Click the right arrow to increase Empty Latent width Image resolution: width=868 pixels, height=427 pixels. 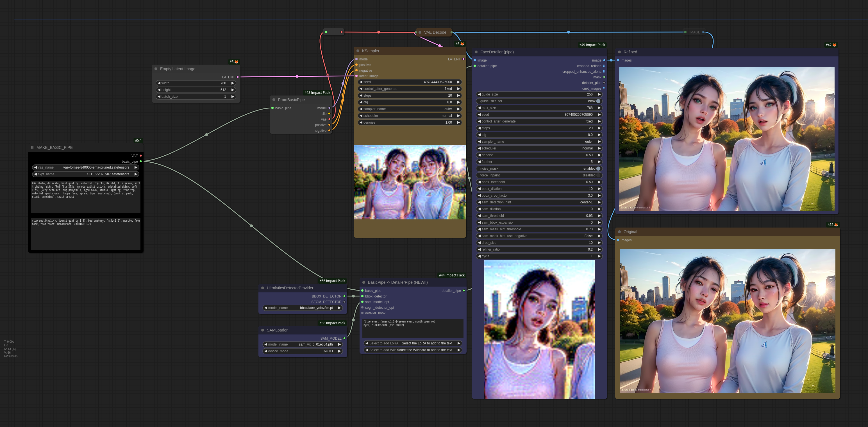(233, 83)
